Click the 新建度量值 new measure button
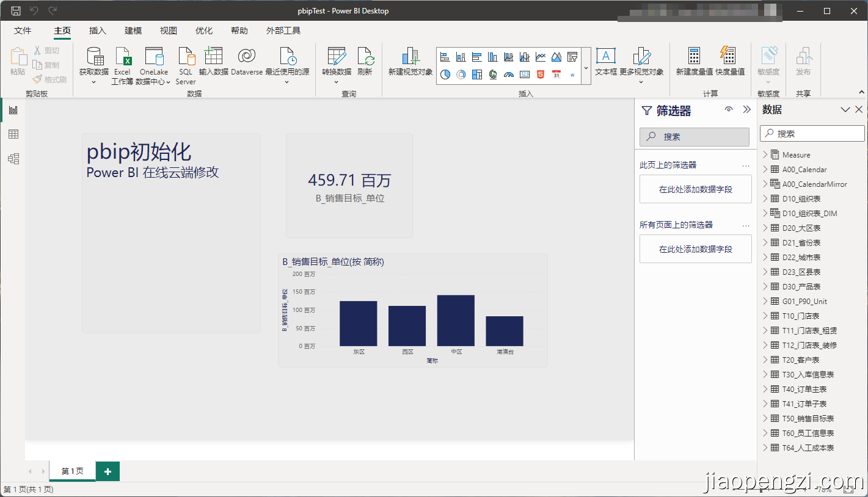This screenshot has width=868, height=497. click(x=695, y=61)
